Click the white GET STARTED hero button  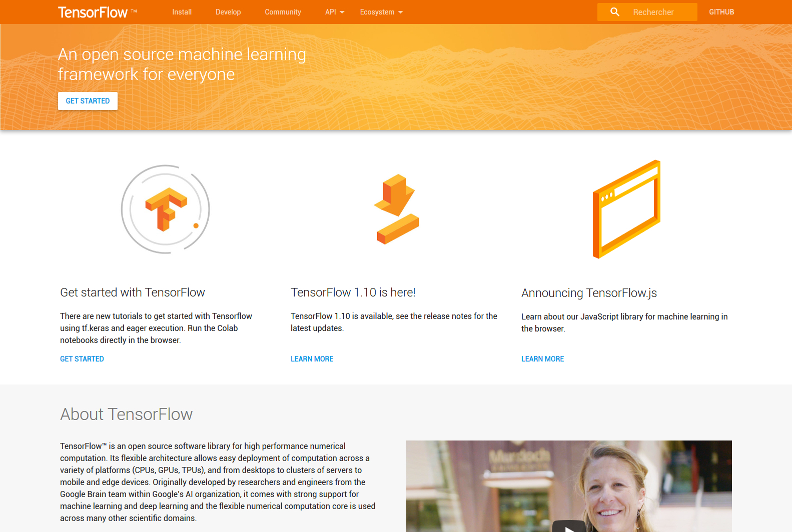click(x=88, y=101)
